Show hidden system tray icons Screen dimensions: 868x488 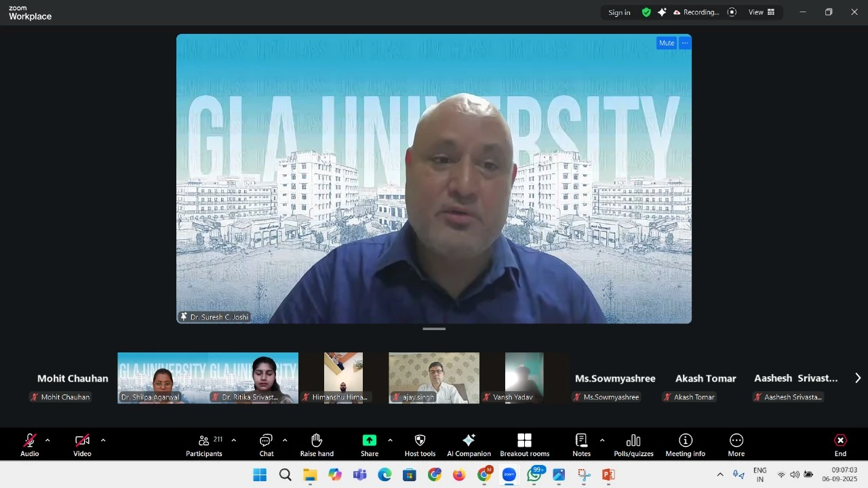click(x=720, y=474)
